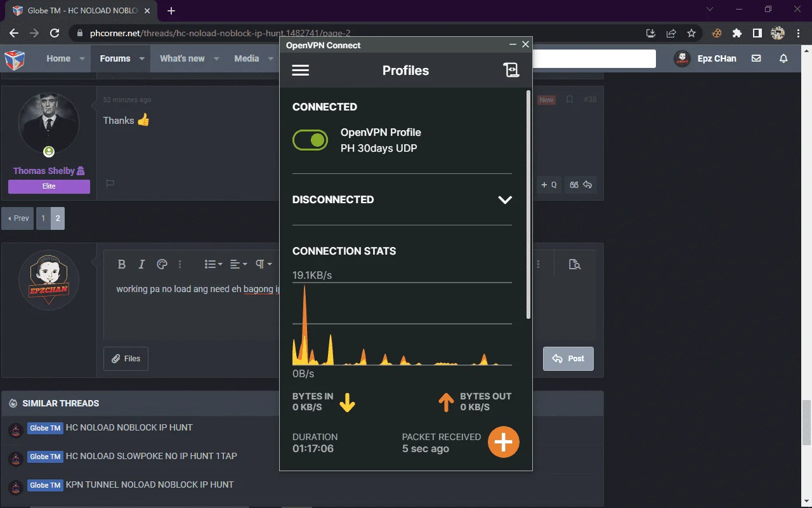Open the inbox envelope icon
The width and height of the screenshot is (812, 508).
click(x=756, y=58)
